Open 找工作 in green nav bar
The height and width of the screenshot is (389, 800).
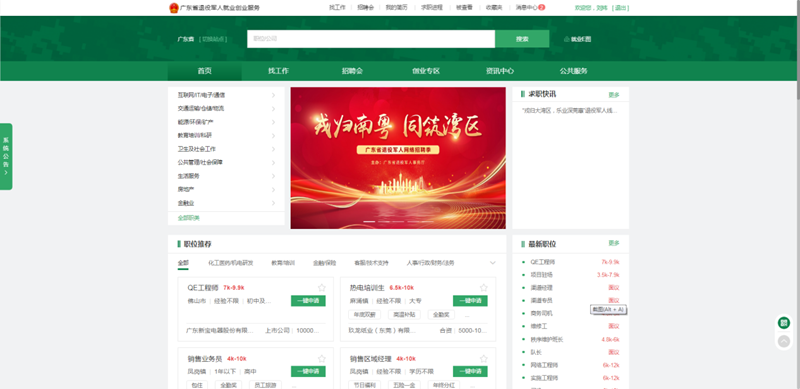[x=279, y=71]
